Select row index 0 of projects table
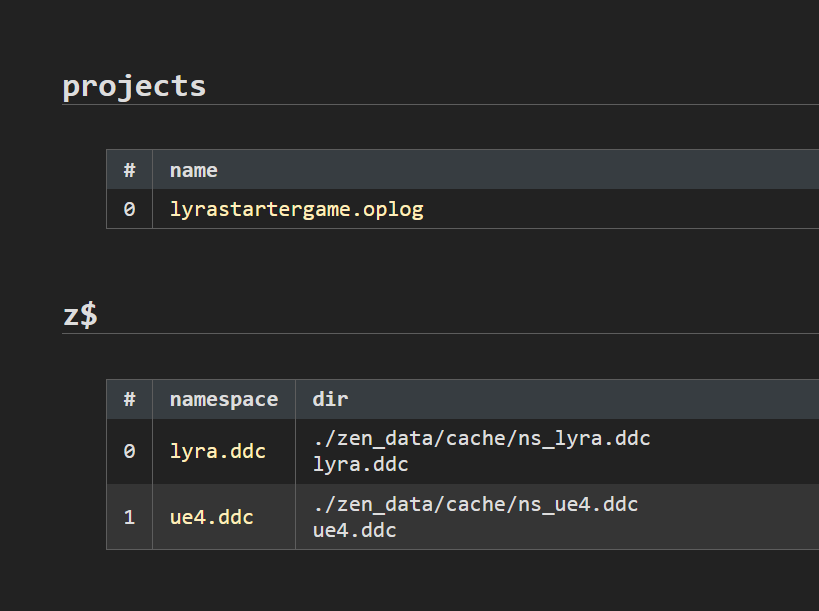Screen dimensions: 819x611 (129, 209)
